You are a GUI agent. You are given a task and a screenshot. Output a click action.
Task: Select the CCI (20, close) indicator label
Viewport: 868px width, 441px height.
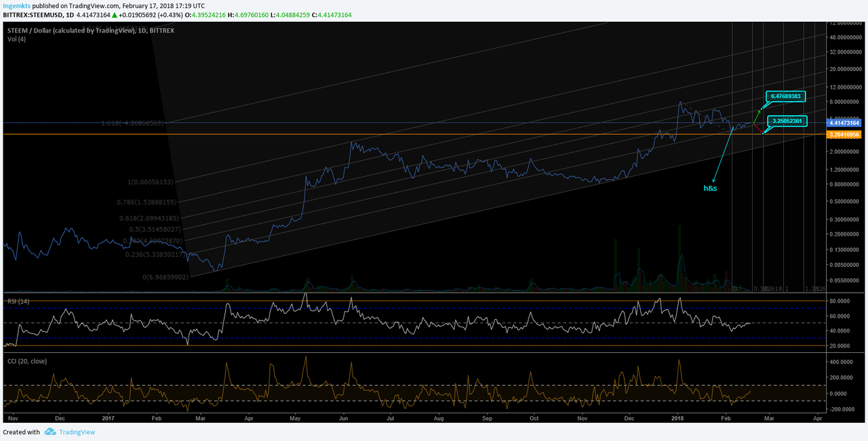[27, 361]
